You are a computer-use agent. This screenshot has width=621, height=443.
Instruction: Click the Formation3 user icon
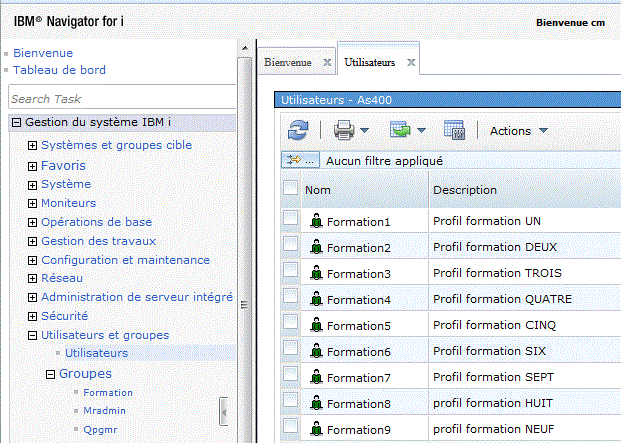click(x=316, y=273)
